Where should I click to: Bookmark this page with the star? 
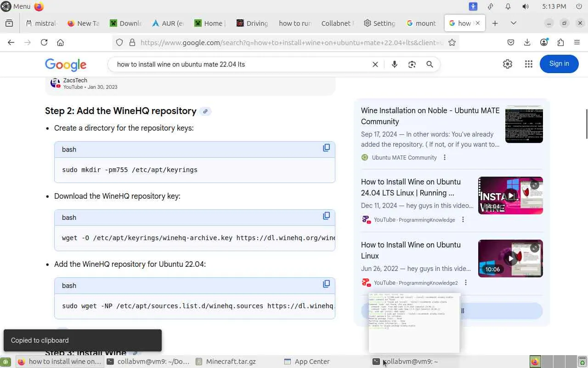[x=452, y=42]
